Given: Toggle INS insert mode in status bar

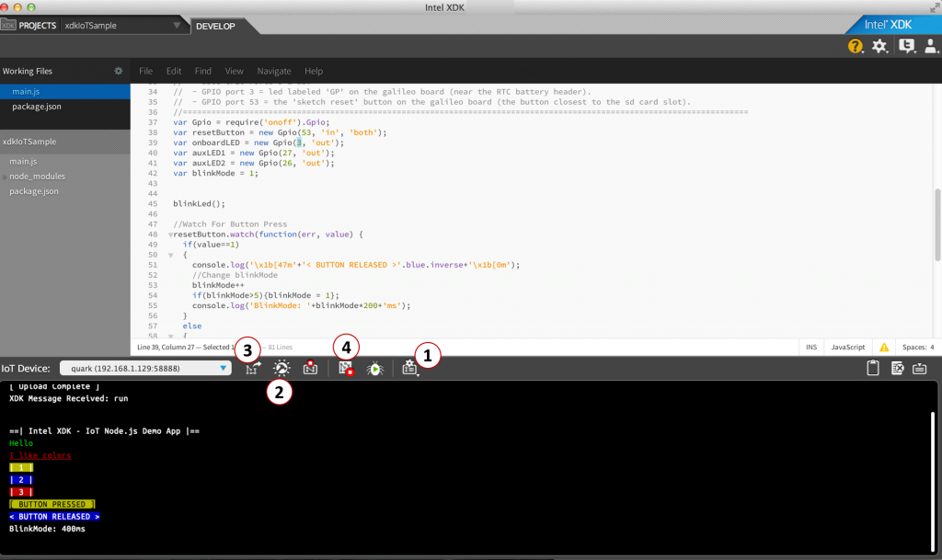Looking at the screenshot, I should click(x=811, y=348).
